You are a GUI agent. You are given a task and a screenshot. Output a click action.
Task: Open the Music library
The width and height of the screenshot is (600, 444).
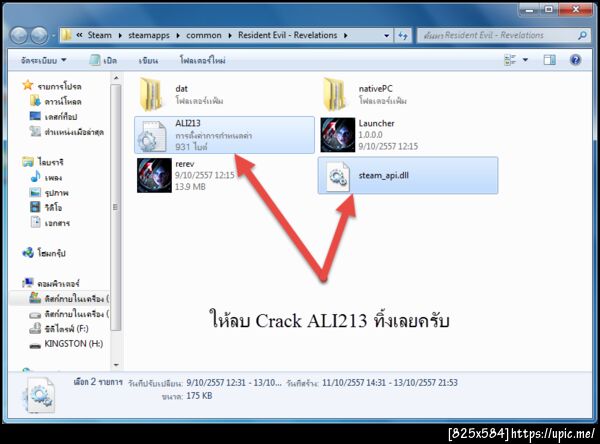point(46,178)
